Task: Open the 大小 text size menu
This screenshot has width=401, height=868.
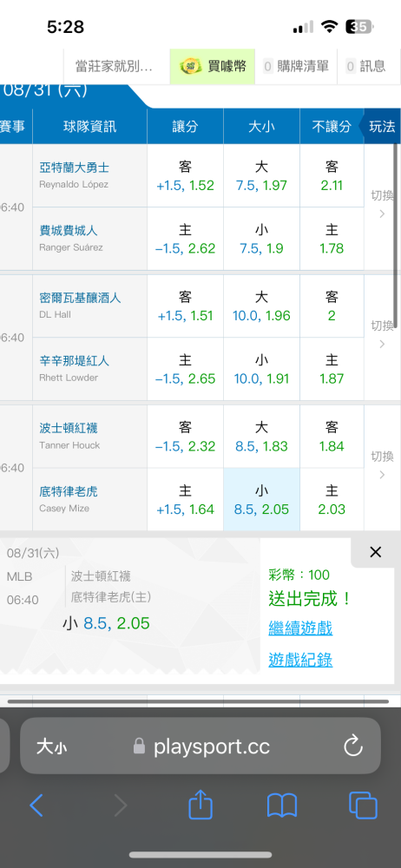Action: click(x=51, y=747)
